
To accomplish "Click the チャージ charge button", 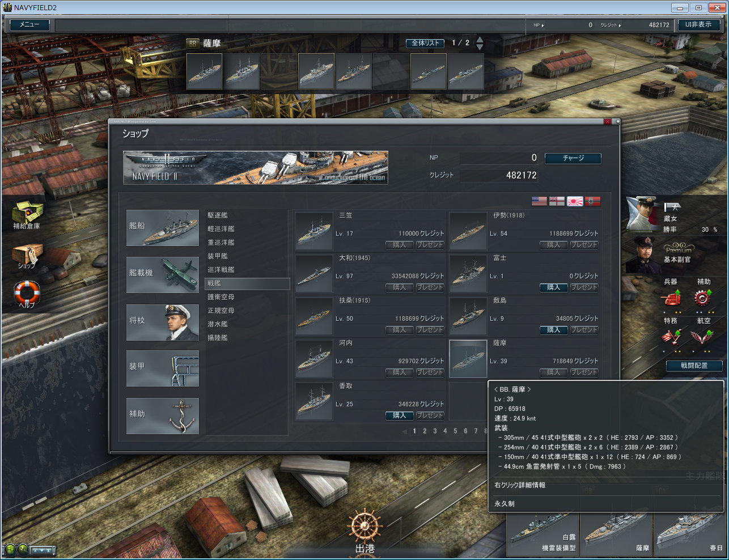I will click(x=573, y=158).
